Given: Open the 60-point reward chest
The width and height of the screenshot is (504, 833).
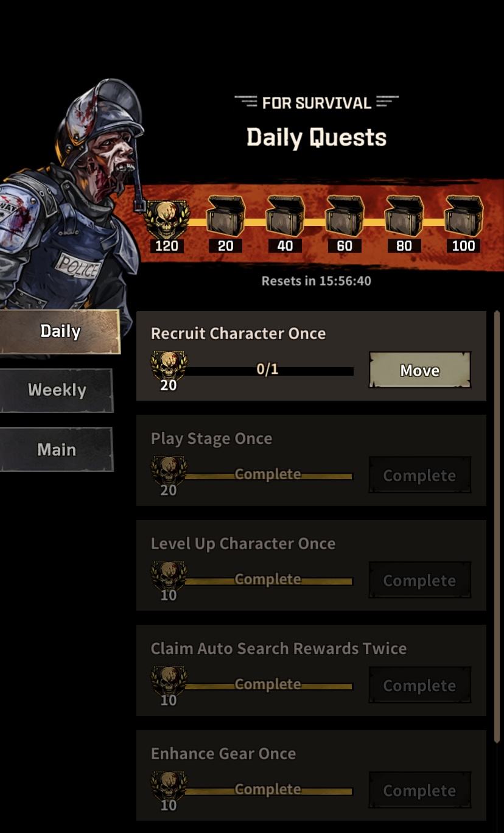Looking at the screenshot, I should 345,216.
